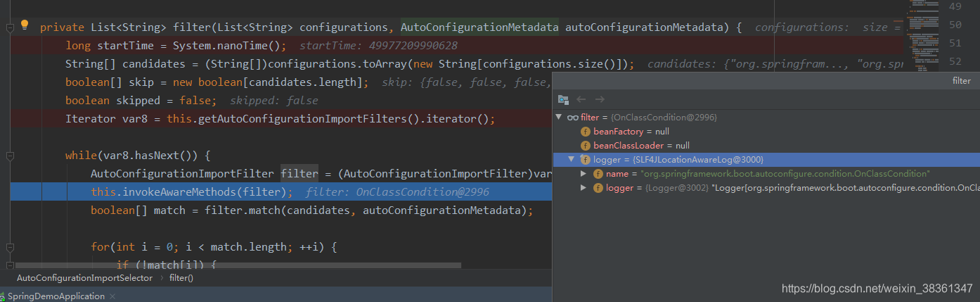
Task: Open AutoConfigurationImportSelector breadcrumb
Action: coord(84,278)
